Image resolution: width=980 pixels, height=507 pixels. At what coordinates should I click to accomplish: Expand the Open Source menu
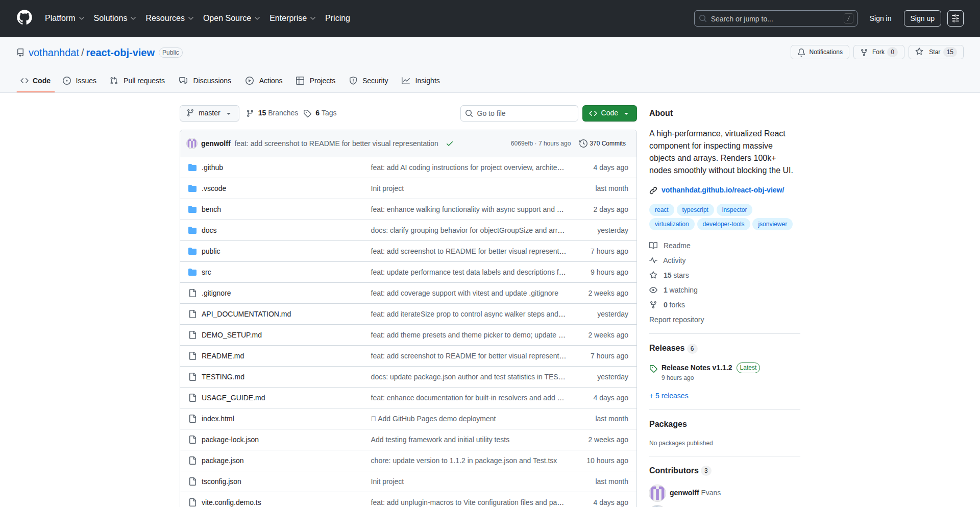(x=231, y=18)
